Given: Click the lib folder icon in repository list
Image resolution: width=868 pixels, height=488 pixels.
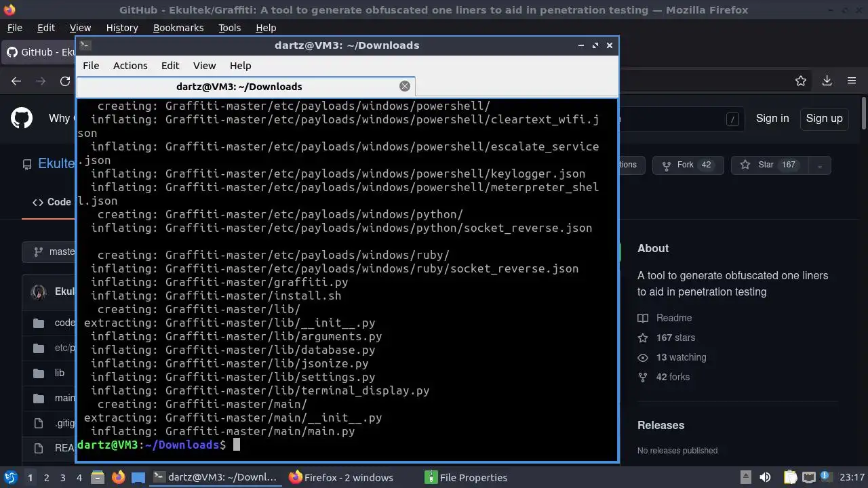Looking at the screenshot, I should pos(39,373).
